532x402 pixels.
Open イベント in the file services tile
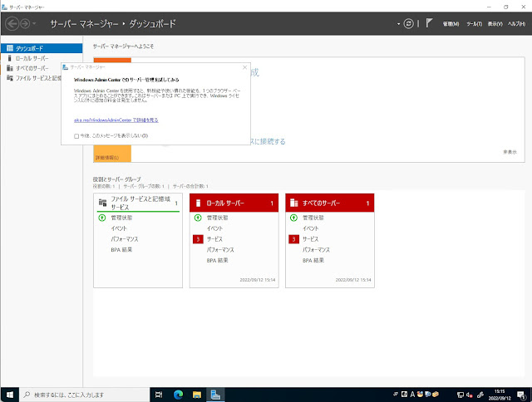coord(119,228)
